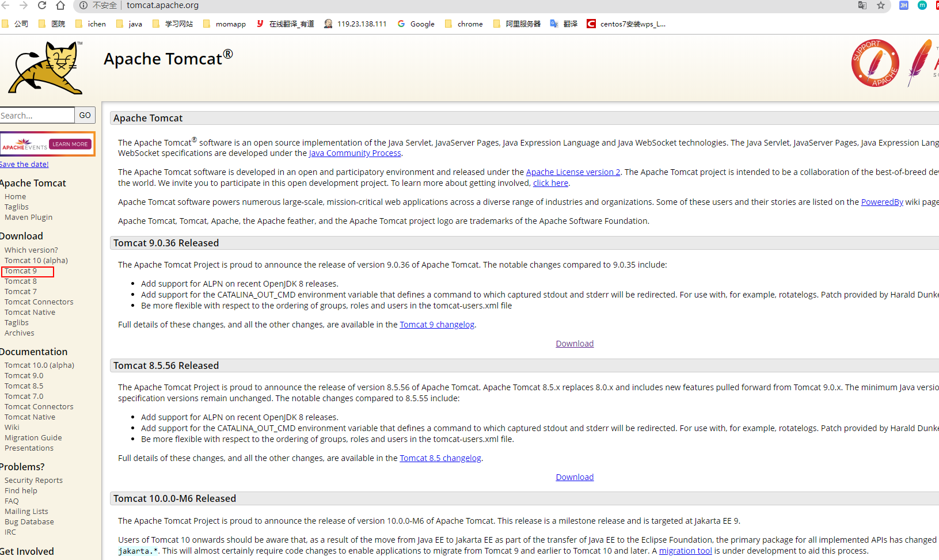Click inside the Search input field
The width and height of the screenshot is (939, 560).
(37, 115)
